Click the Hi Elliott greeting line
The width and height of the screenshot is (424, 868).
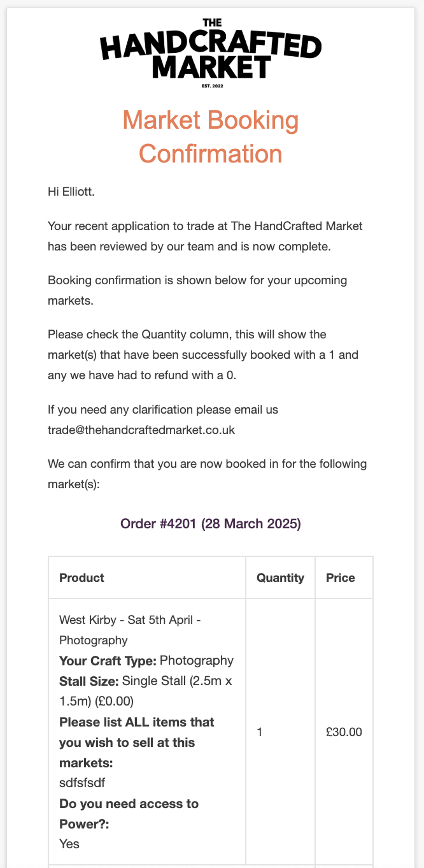(x=71, y=191)
